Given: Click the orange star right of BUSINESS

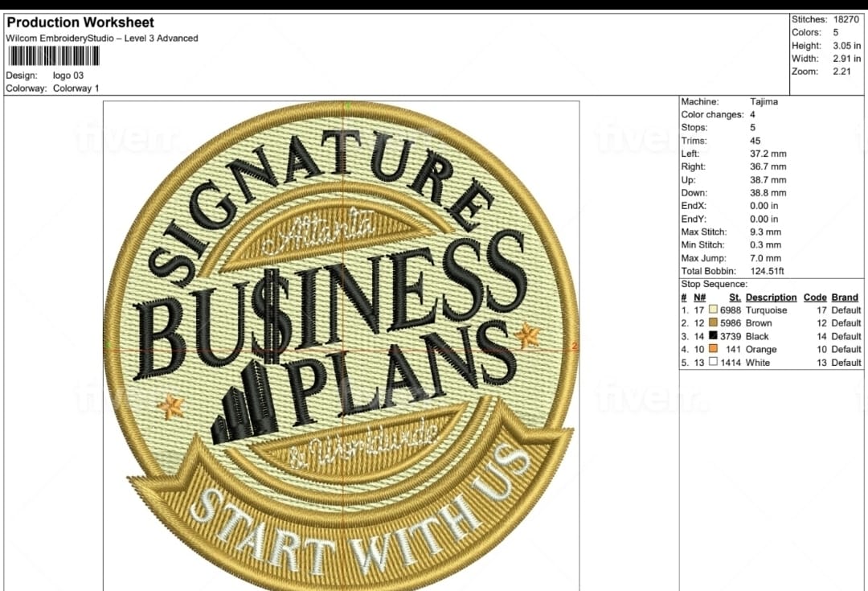Looking at the screenshot, I should [527, 334].
